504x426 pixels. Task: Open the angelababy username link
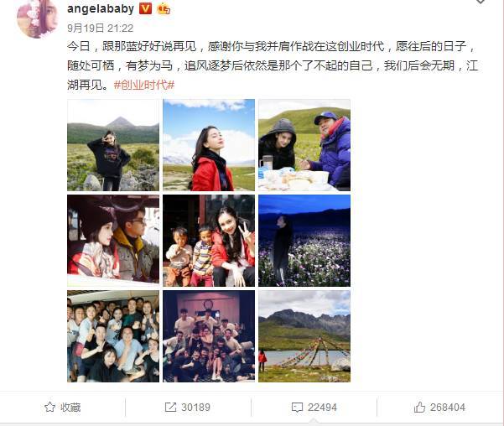pyautogui.click(x=101, y=8)
